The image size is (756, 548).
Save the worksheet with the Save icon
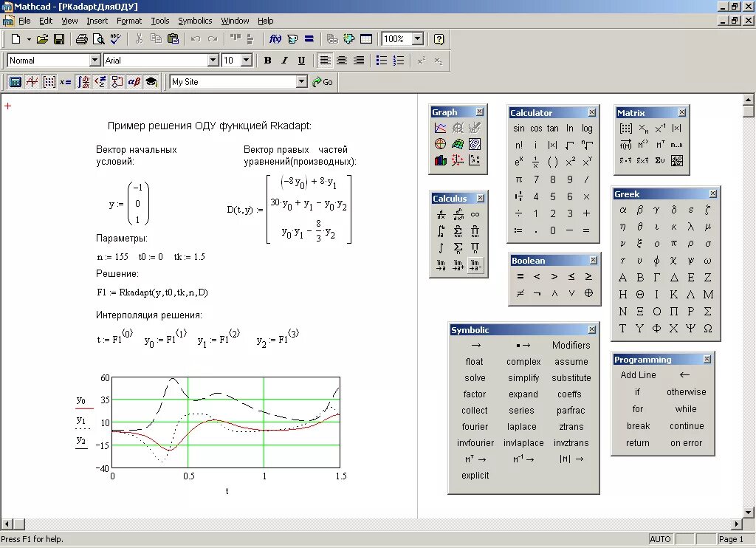[x=59, y=39]
